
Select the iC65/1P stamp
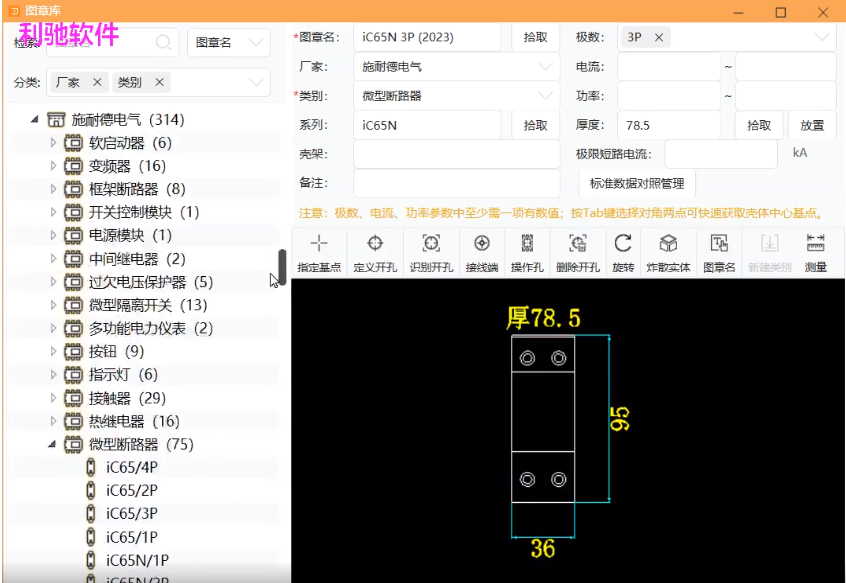132,537
